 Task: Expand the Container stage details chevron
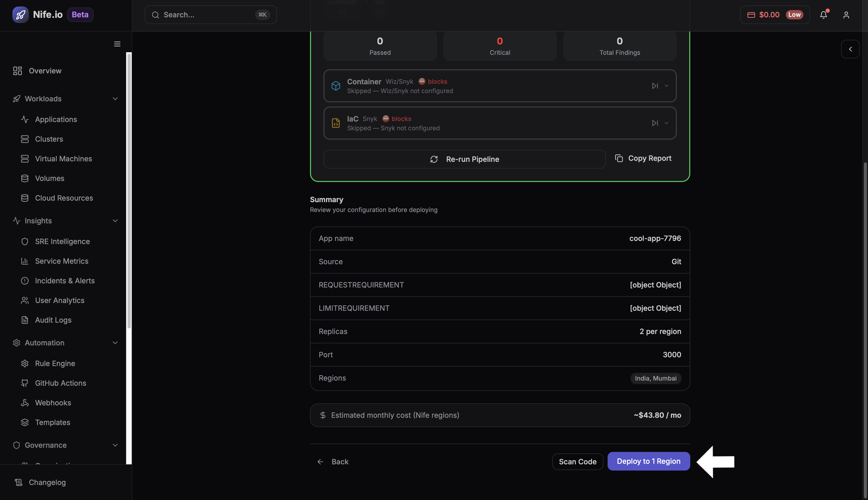pyautogui.click(x=666, y=86)
